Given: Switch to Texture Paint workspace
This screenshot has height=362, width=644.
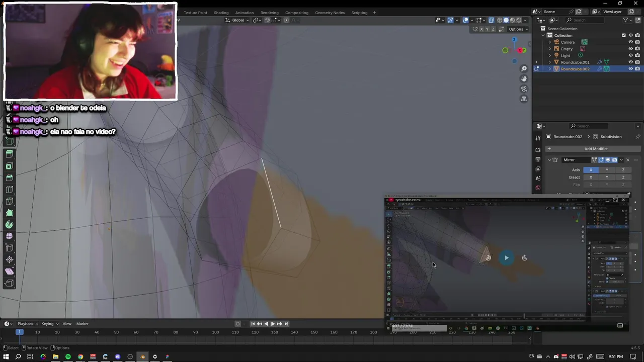Looking at the screenshot, I should point(195,13).
